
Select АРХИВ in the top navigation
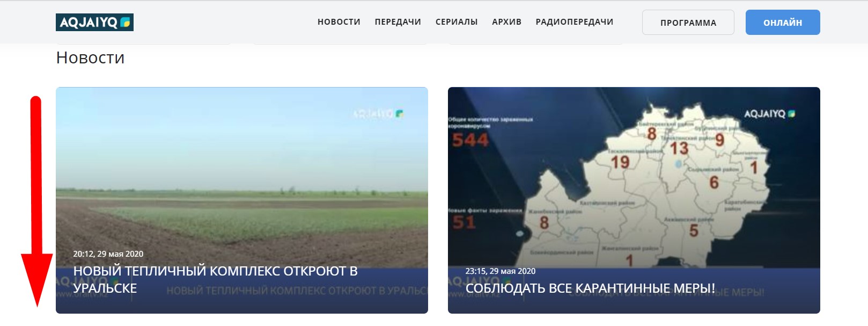pos(506,22)
